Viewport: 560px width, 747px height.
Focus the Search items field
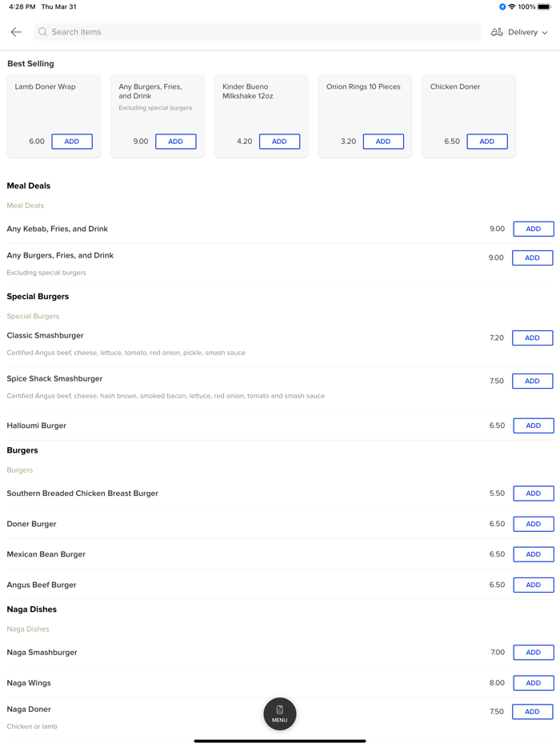tap(256, 32)
